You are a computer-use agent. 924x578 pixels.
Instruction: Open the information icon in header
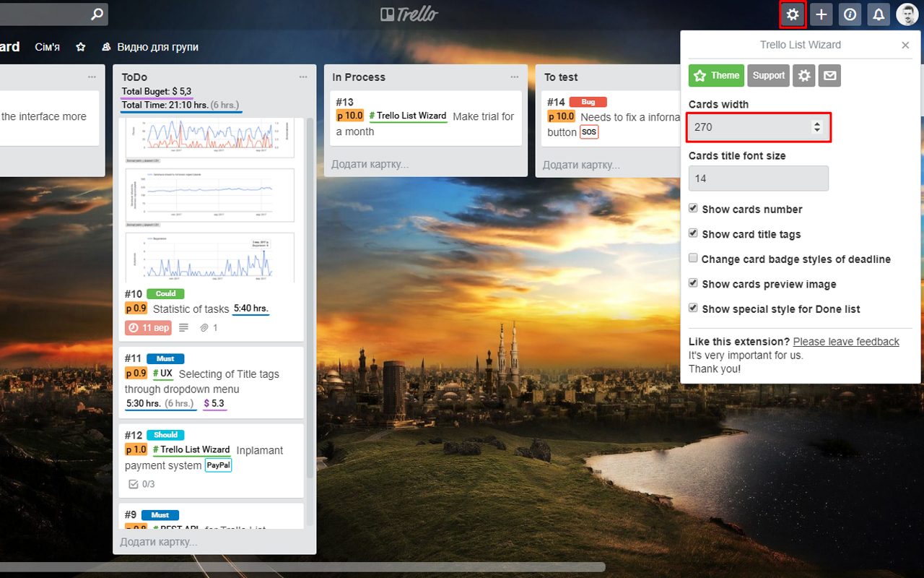pyautogui.click(x=850, y=14)
